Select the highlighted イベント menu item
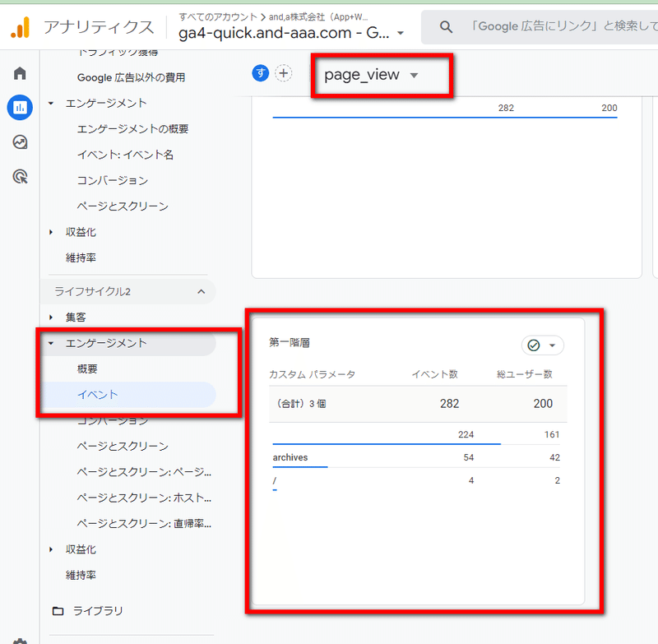This screenshot has height=644, width=658. pyautogui.click(x=128, y=395)
